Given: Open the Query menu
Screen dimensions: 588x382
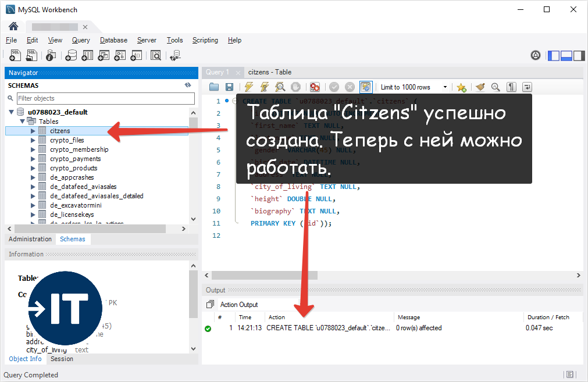Looking at the screenshot, I should (x=81, y=40).
